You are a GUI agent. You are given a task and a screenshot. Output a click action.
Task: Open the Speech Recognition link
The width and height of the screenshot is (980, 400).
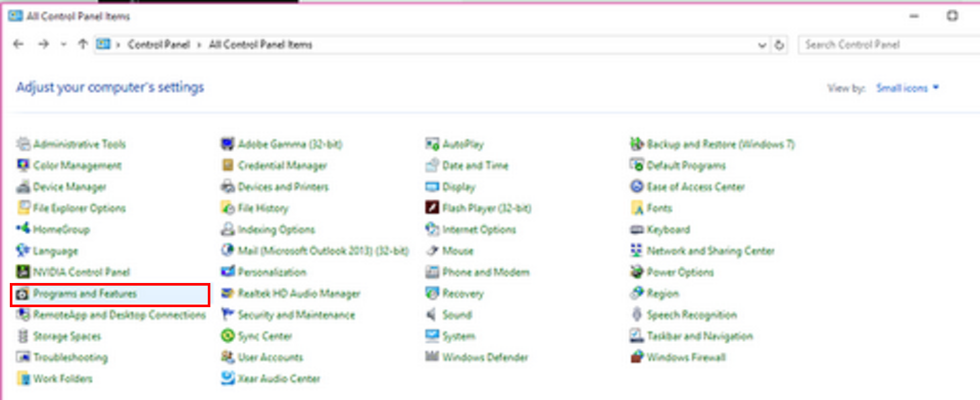point(692,315)
